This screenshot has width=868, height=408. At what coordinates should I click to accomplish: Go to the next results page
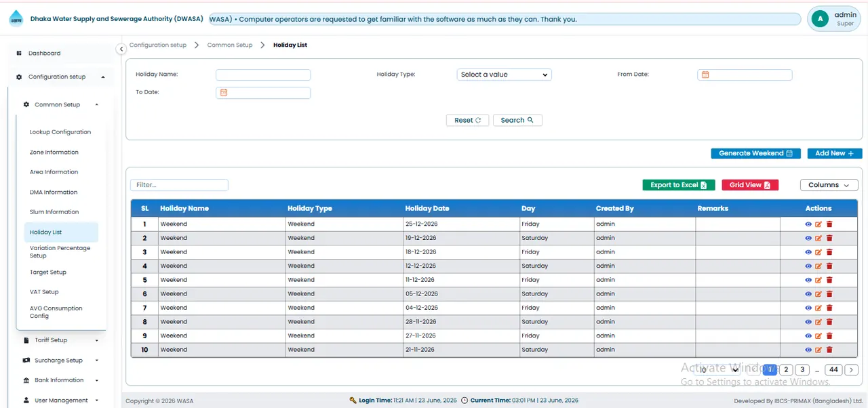click(852, 369)
